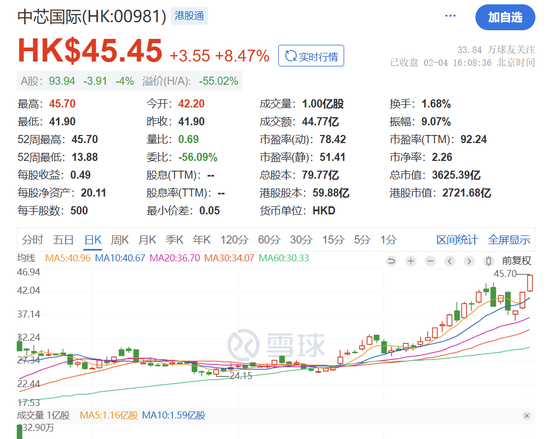This screenshot has height=439, width=550.
Task: Click the 成交量 1.00亿股 value
Action: [323, 104]
